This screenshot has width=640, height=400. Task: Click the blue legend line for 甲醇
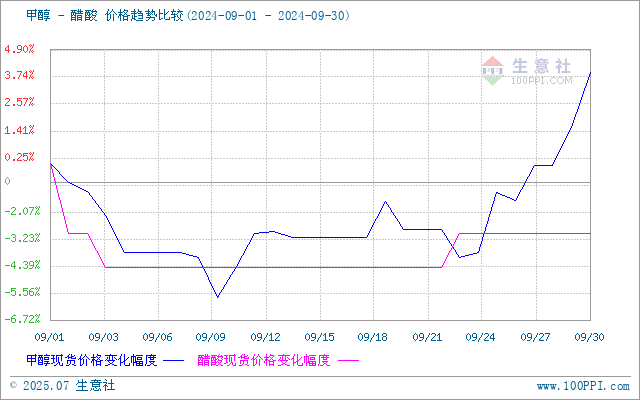point(173,361)
